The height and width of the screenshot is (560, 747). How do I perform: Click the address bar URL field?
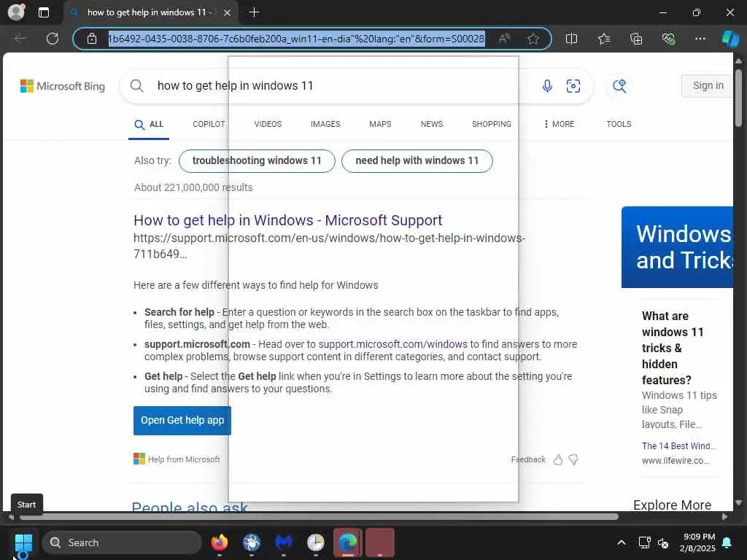(x=296, y=39)
